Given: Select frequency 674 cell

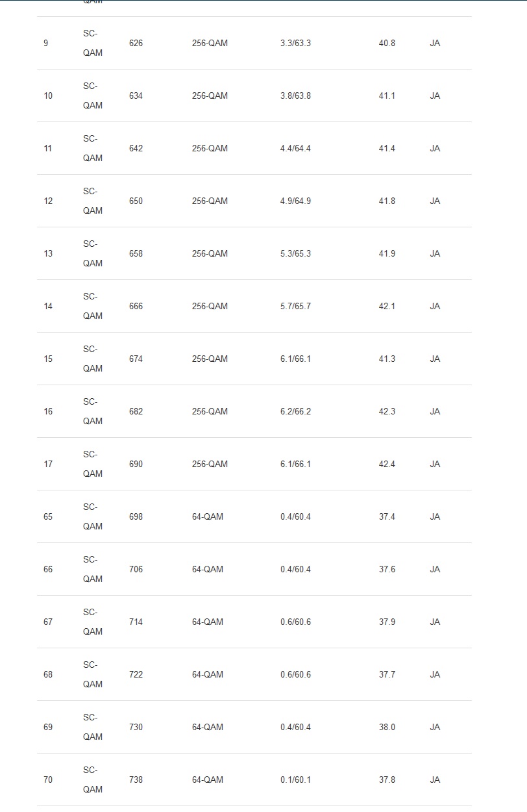Looking at the screenshot, I should pos(136,359).
